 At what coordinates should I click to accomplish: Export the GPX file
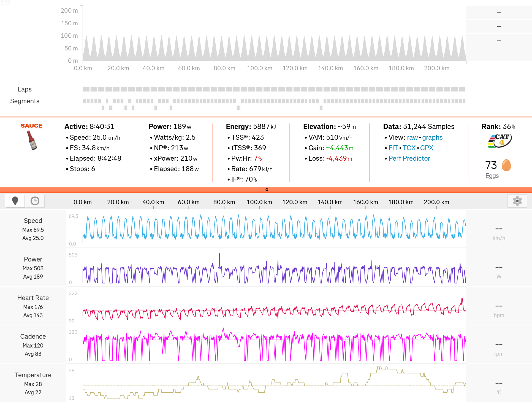tap(427, 148)
